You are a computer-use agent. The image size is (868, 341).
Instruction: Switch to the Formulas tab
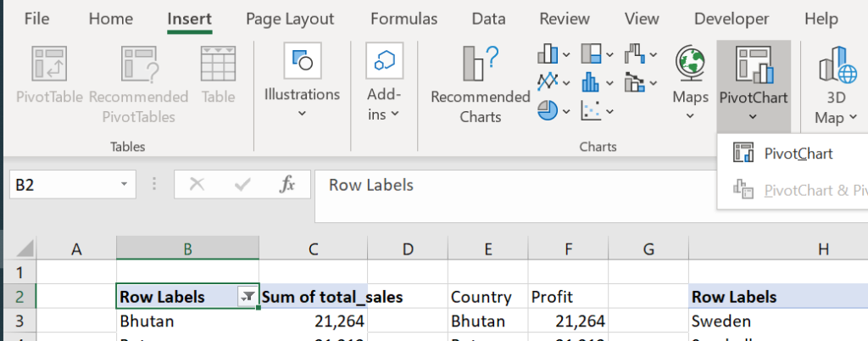pos(403,19)
